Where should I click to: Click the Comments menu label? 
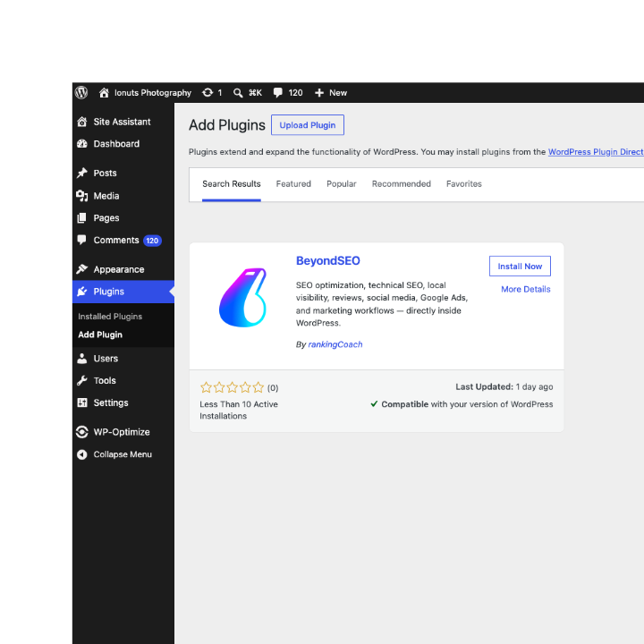click(116, 241)
